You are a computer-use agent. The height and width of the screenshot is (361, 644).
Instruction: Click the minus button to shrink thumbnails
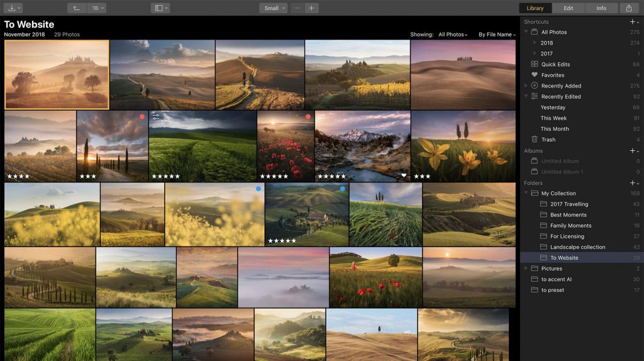(297, 8)
